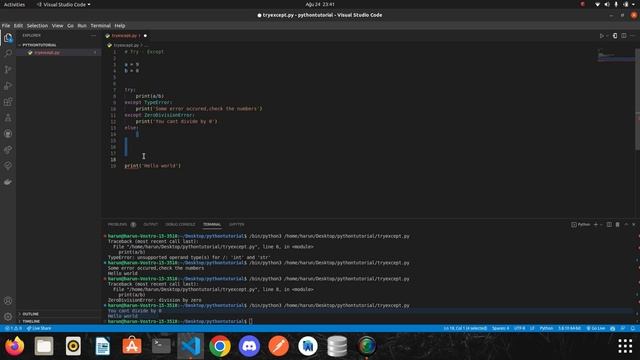Select the Python interpreter version in status bar
This screenshot has height=360, width=640.
(x=569, y=328)
